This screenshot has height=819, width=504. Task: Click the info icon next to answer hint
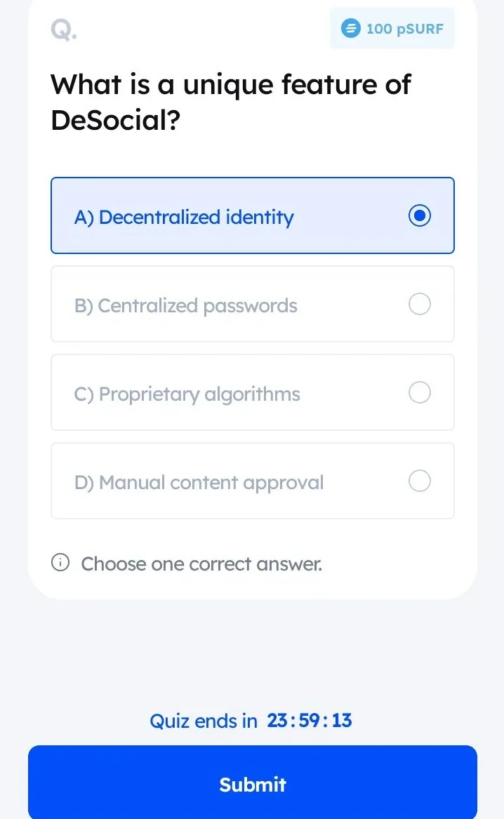click(61, 562)
